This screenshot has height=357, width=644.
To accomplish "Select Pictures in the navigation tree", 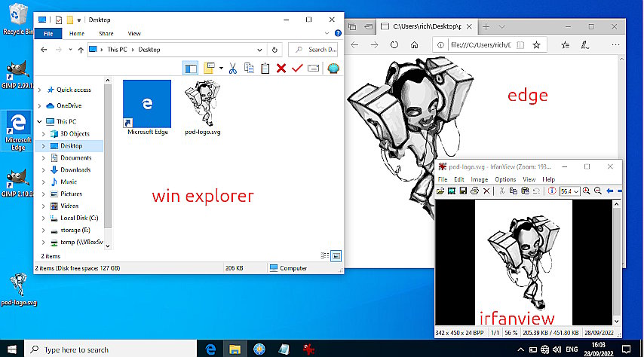I will pyautogui.click(x=71, y=194).
